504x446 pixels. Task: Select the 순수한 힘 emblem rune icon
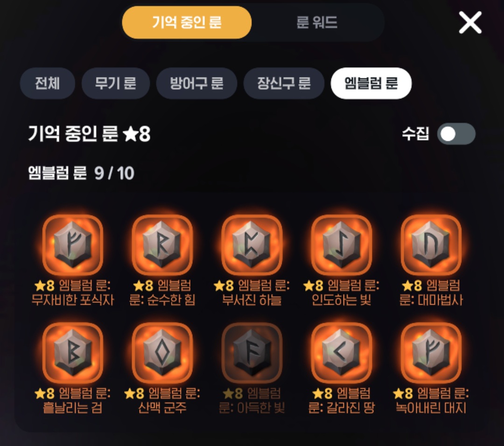click(x=162, y=245)
